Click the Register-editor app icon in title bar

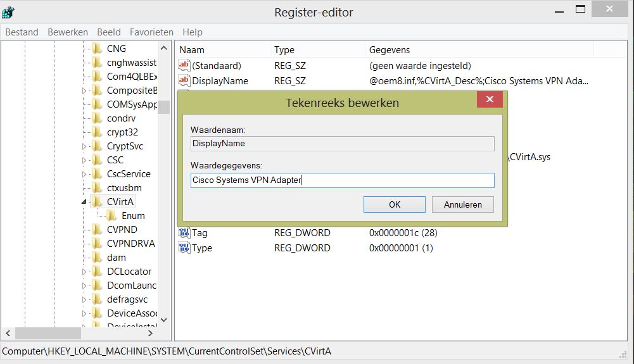click(9, 12)
